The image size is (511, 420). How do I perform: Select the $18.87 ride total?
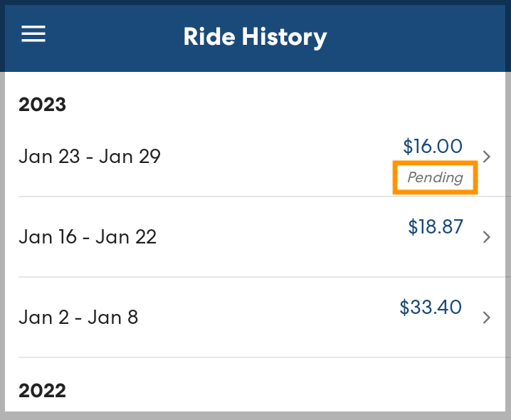point(436,227)
